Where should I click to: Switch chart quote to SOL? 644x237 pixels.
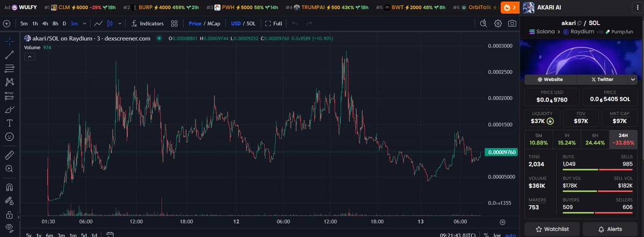251,24
